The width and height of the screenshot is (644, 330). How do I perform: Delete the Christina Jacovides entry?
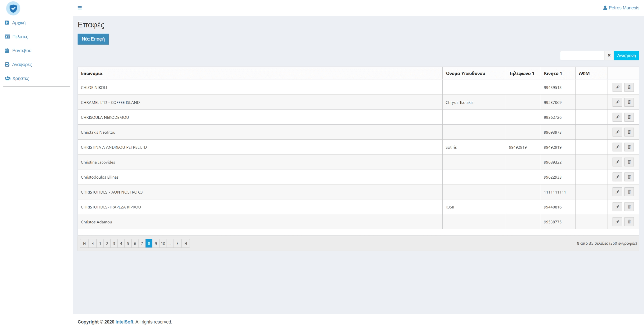tap(629, 162)
